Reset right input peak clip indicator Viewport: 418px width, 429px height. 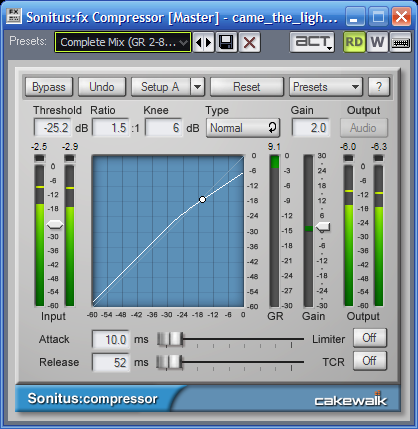(x=70, y=158)
